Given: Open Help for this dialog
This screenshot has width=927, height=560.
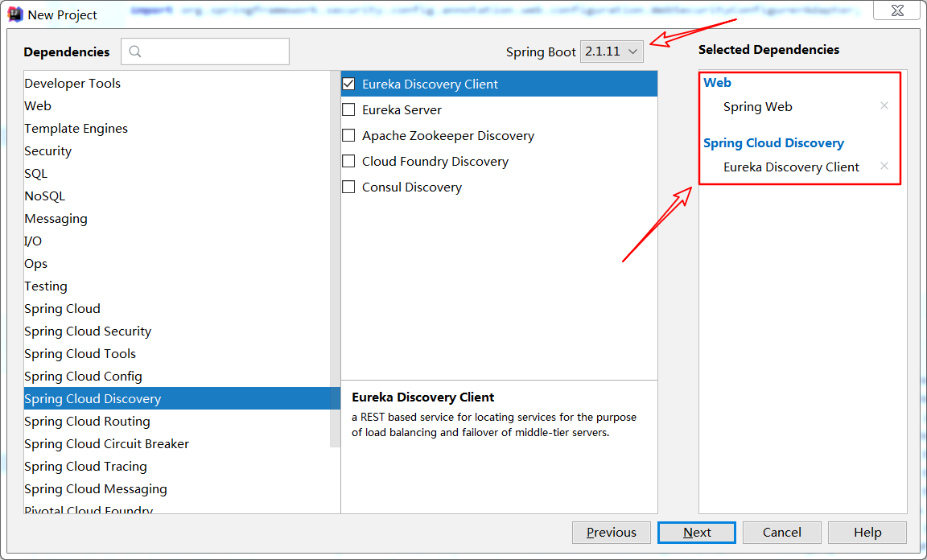Looking at the screenshot, I should point(867,532).
